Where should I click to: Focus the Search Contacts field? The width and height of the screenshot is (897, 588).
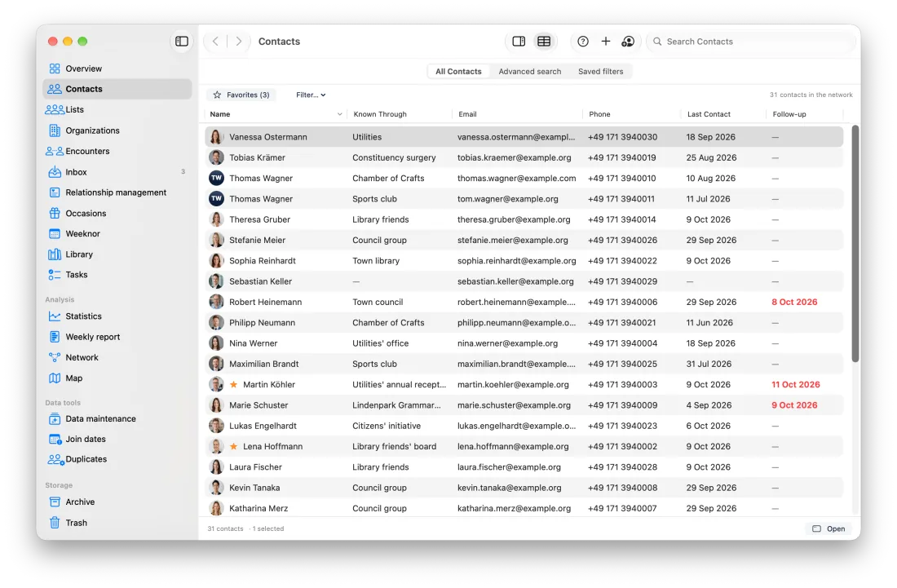[753, 41]
